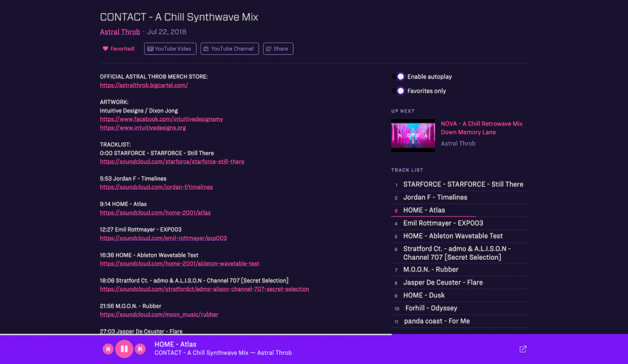
Task: Click the 0:00 STARFORCE tracklist line
Action: [156, 153]
